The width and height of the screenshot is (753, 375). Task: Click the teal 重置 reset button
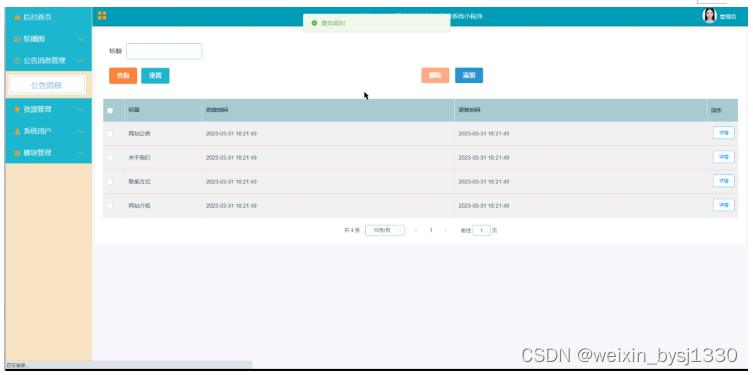click(x=155, y=75)
